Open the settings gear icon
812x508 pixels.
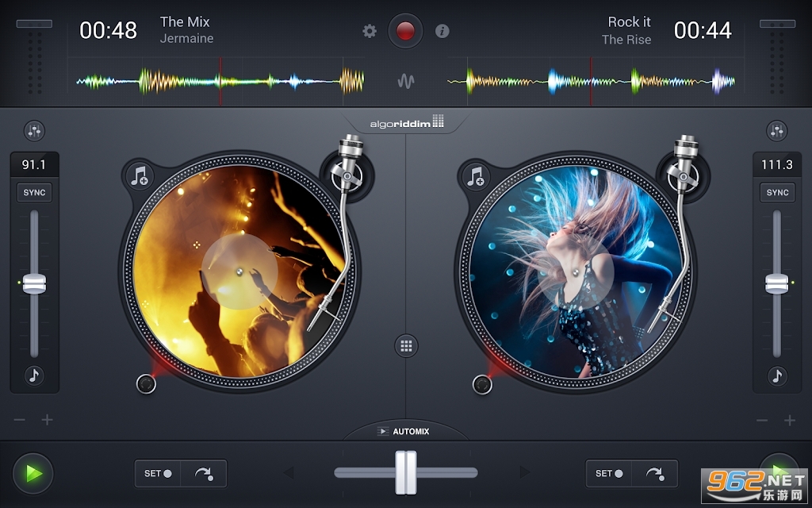point(370,31)
